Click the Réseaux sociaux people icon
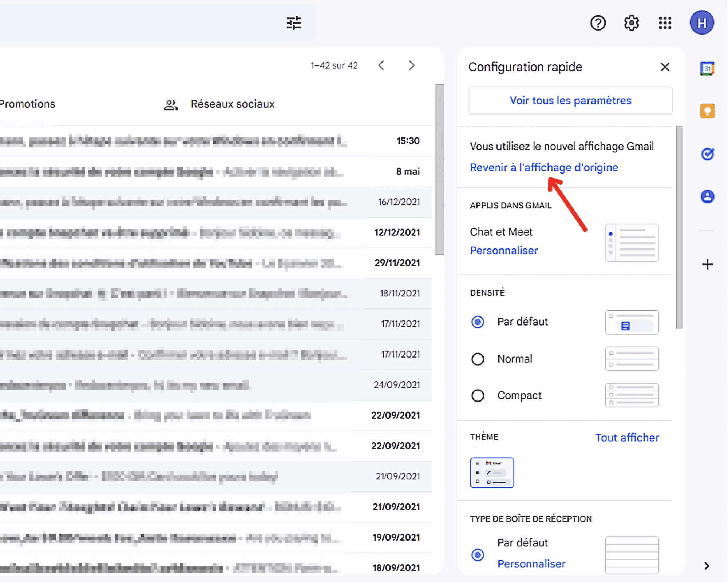The height and width of the screenshot is (582, 728). 171,105
